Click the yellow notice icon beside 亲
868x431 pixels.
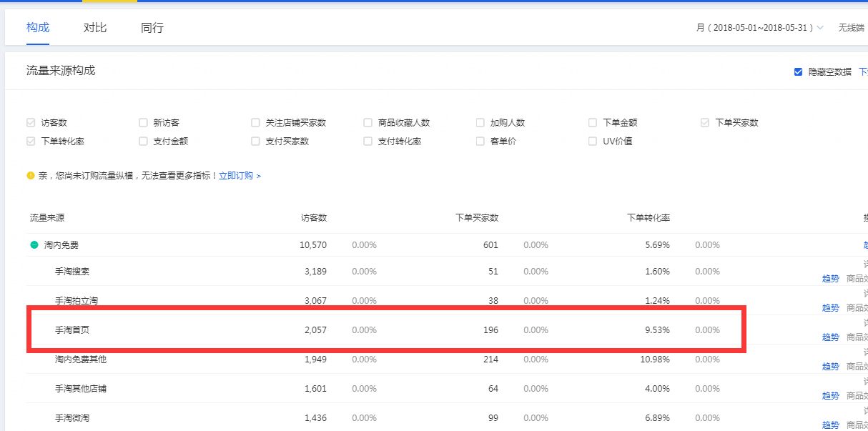[x=31, y=175]
